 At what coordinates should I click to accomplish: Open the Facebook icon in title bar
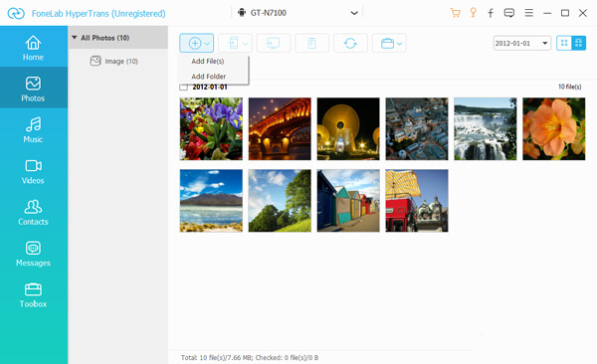(491, 13)
